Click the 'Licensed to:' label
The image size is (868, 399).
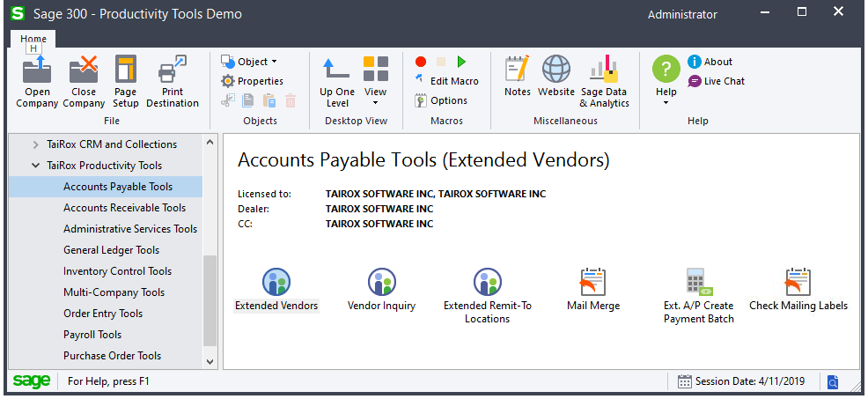pyautogui.click(x=265, y=194)
